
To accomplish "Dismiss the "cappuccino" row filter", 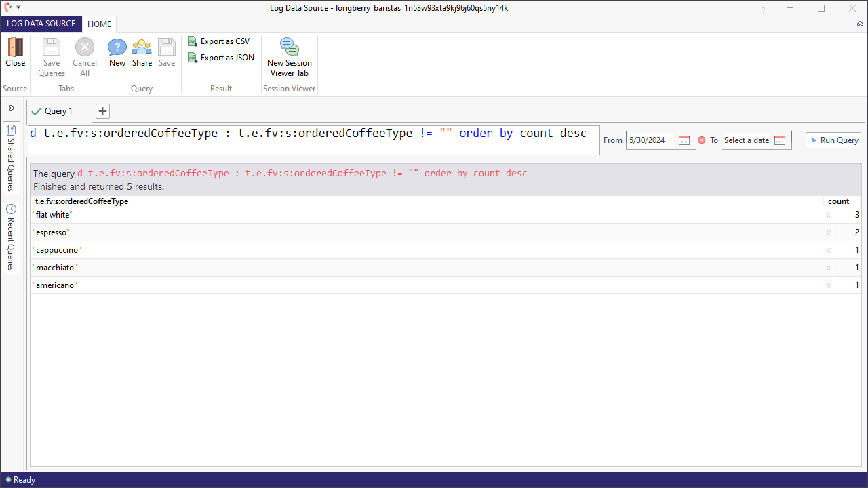I will pyautogui.click(x=828, y=250).
